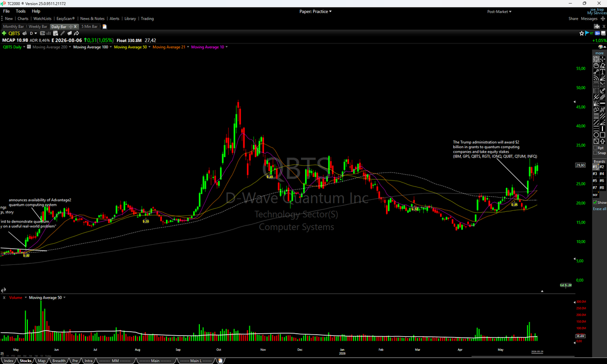Switch to the 5 Min Bar tab
The width and height of the screenshot is (607, 364).
[90, 26]
